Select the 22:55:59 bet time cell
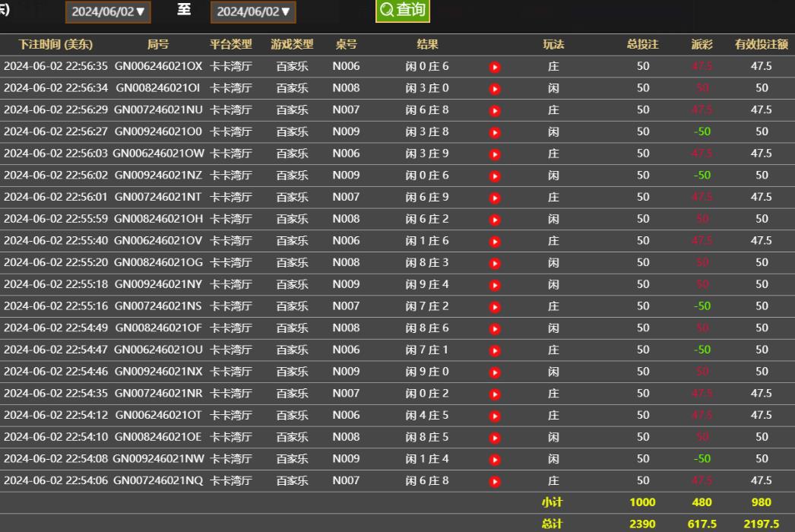 pyautogui.click(x=55, y=219)
